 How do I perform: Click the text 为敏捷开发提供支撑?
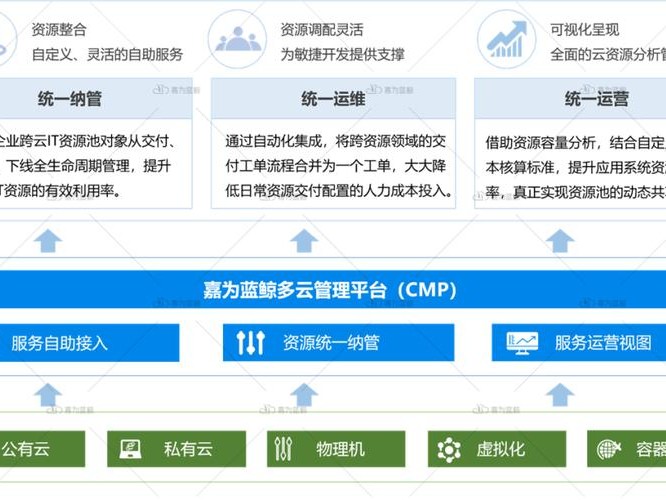pyautogui.click(x=342, y=54)
